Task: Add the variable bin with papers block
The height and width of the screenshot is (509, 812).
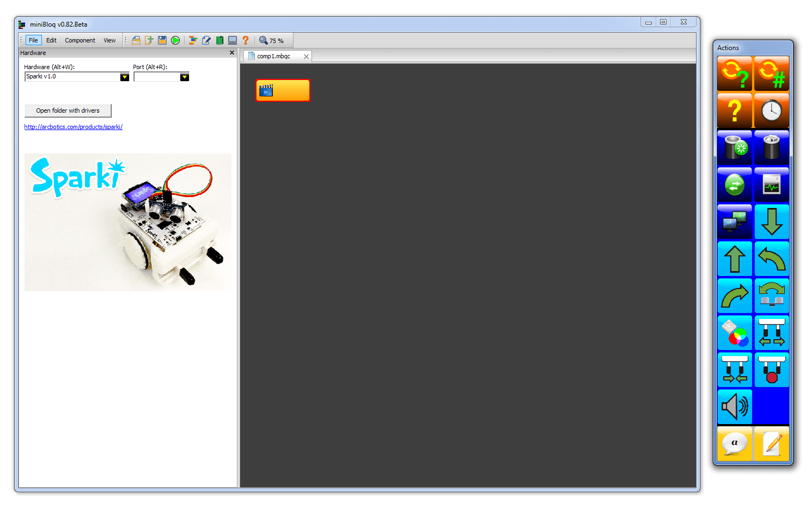Action: (772, 148)
